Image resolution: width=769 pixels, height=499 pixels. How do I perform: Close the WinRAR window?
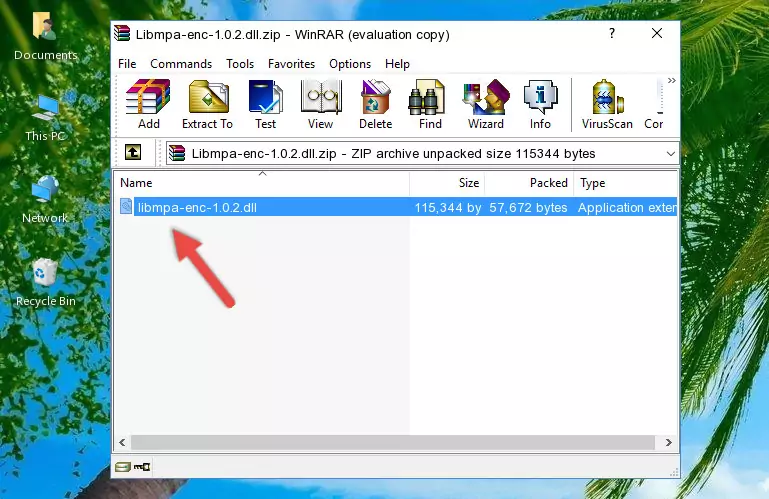pos(657,33)
